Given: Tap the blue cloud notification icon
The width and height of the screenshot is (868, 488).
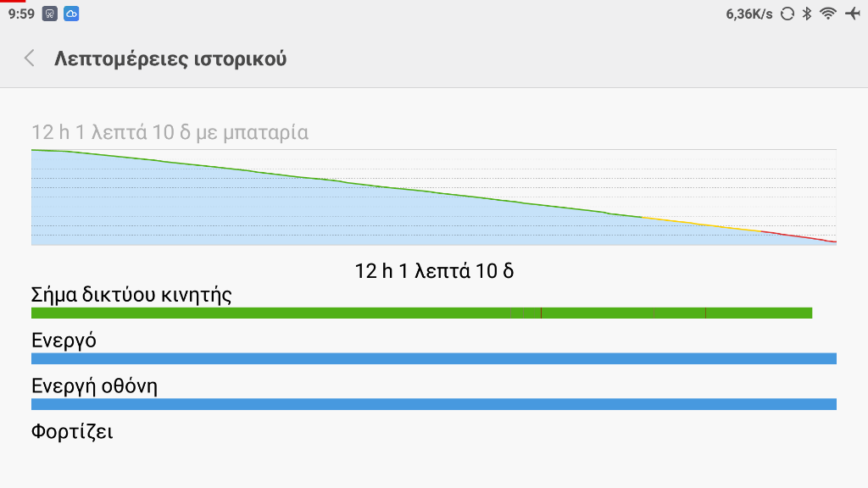Looking at the screenshot, I should [x=71, y=14].
